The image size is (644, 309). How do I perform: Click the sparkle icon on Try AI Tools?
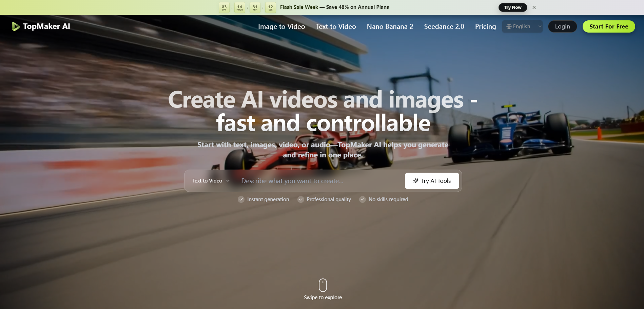pos(415,181)
